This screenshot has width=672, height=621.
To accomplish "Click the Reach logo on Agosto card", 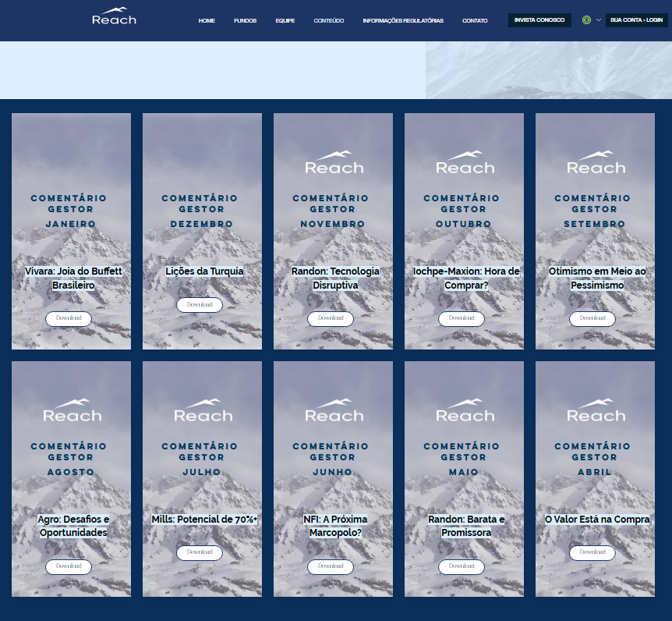I will 73,410.
